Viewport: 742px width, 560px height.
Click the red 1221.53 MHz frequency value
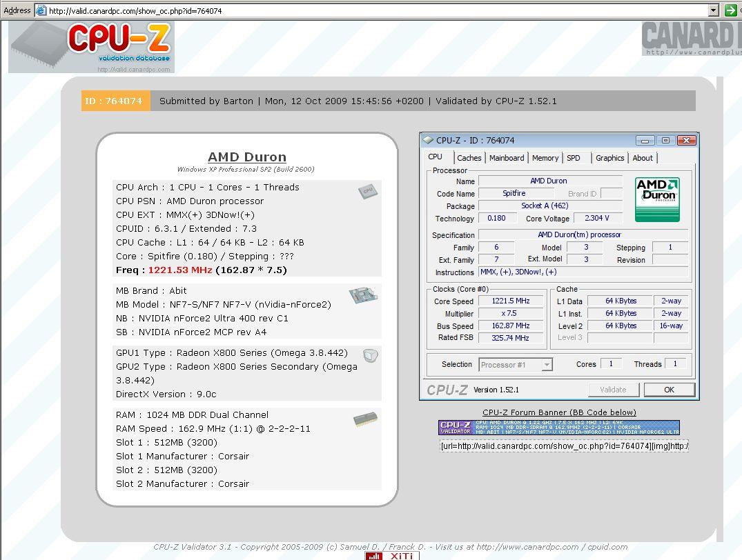coord(180,270)
